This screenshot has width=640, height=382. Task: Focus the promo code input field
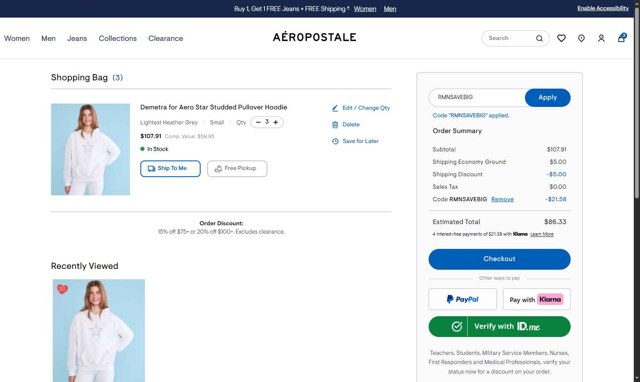(x=477, y=98)
